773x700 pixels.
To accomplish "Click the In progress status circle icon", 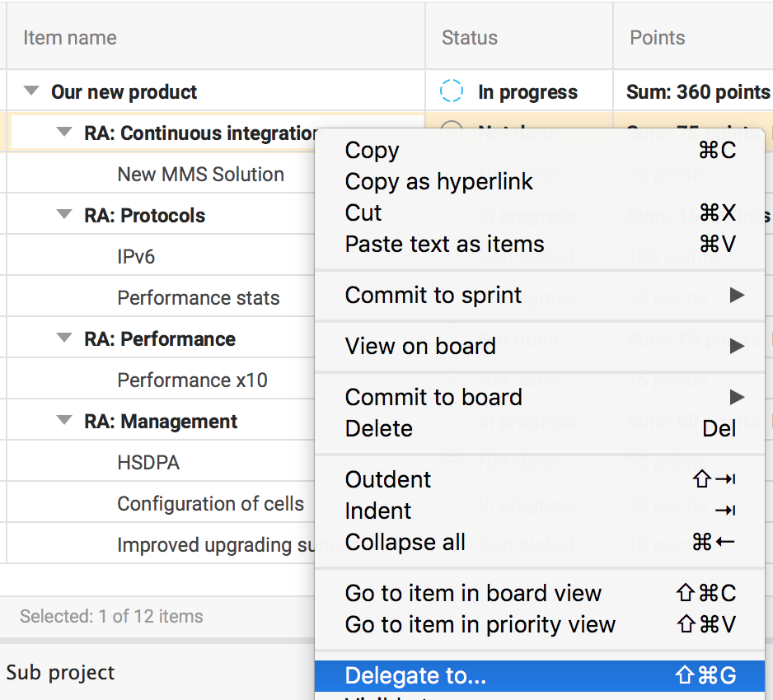I will 452,91.
